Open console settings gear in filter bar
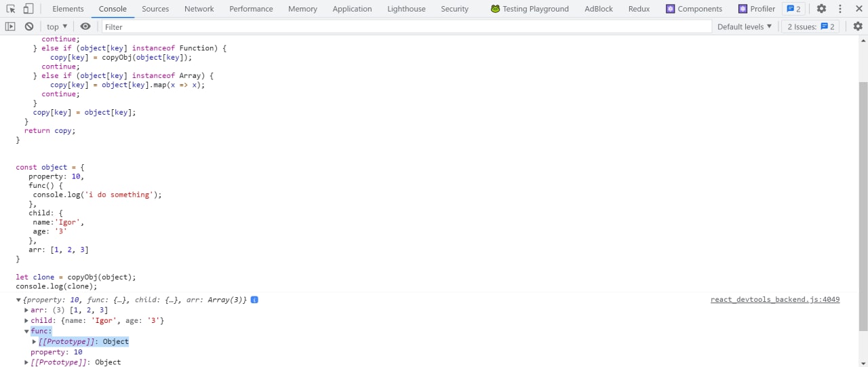Image resolution: width=868 pixels, height=367 pixels. coord(858,26)
